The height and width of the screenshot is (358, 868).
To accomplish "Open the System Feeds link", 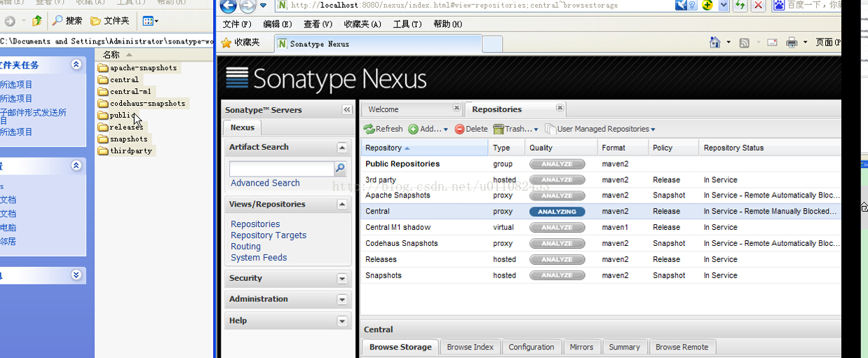I will pos(259,258).
